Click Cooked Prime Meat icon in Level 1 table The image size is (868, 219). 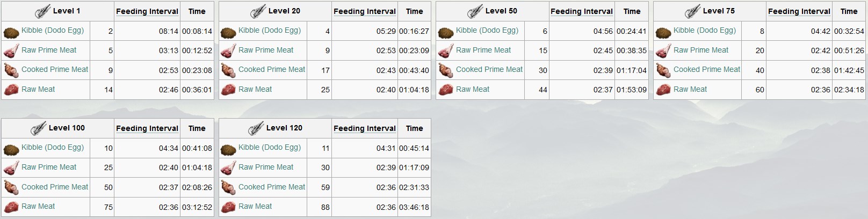click(x=11, y=71)
